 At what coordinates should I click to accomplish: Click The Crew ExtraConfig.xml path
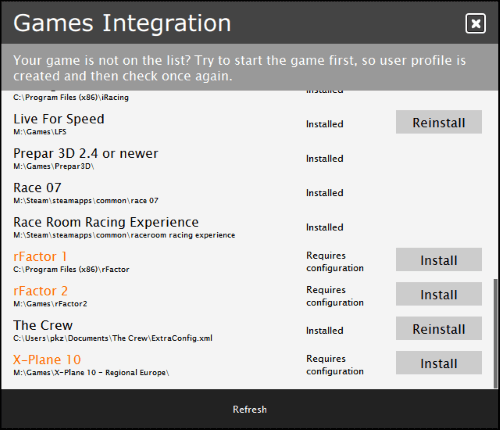click(113, 338)
